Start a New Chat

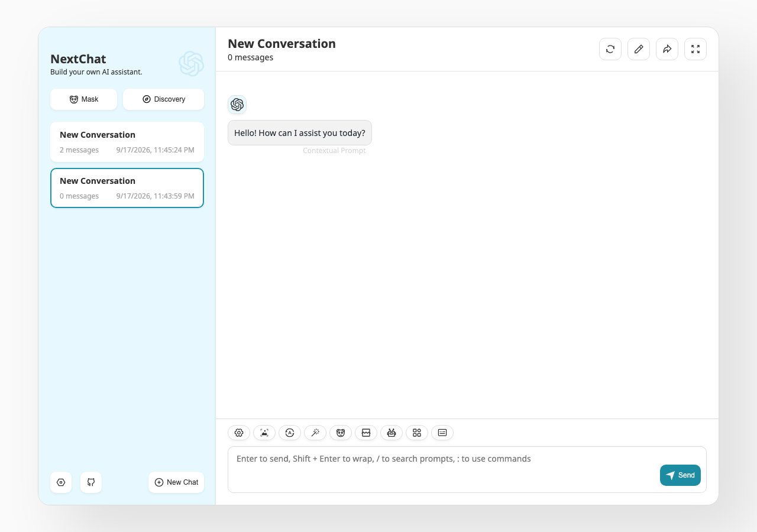point(176,482)
